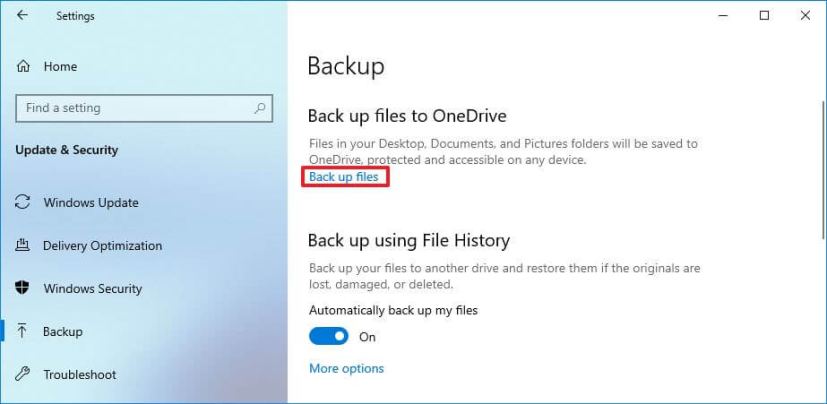
Task: Click the Windows Security shield icon
Action: (x=23, y=288)
